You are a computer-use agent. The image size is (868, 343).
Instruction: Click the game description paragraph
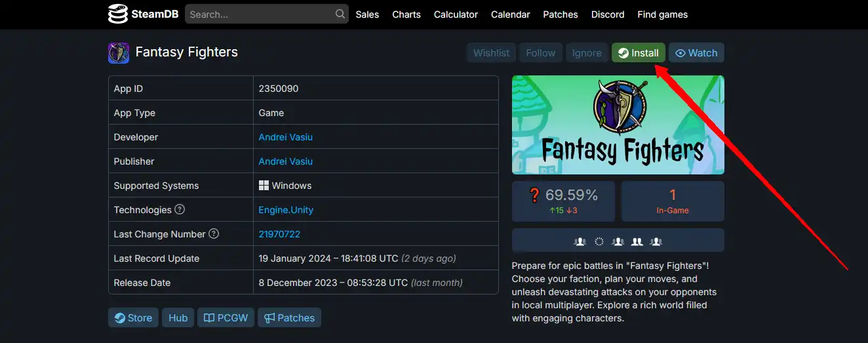pos(614,292)
